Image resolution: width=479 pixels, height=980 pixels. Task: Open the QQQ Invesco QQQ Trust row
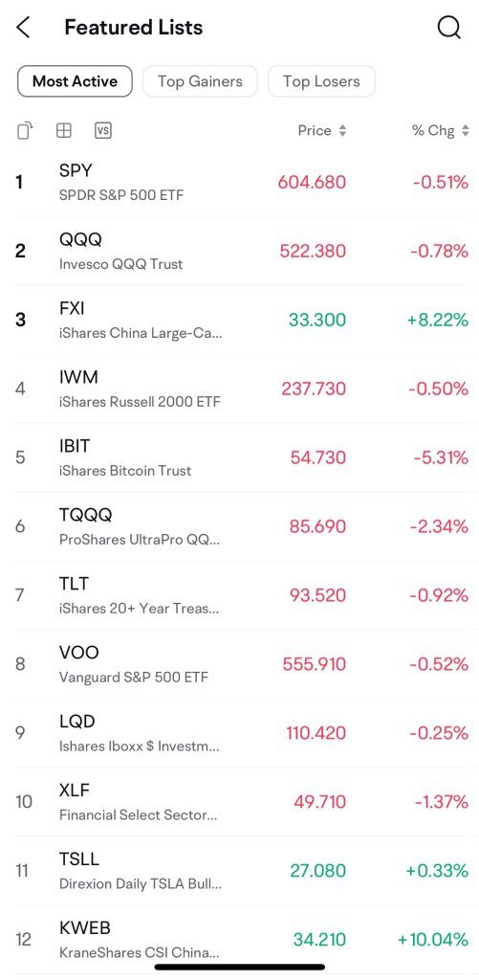tap(242, 252)
